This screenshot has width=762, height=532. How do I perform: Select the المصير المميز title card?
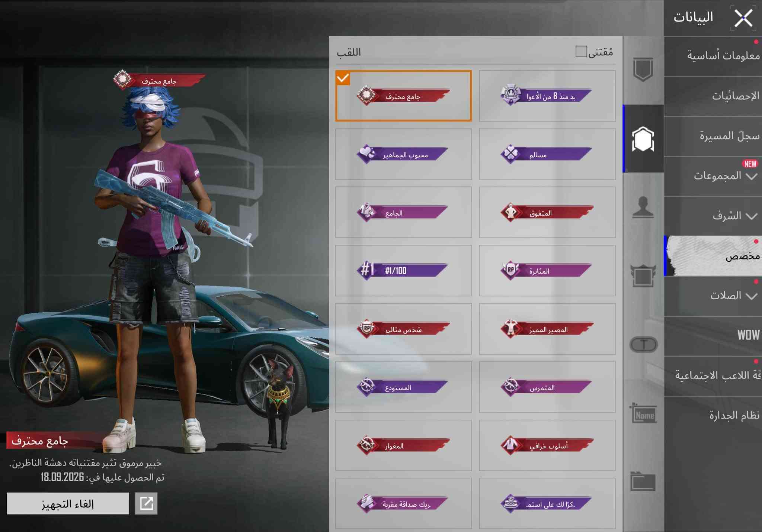click(547, 329)
